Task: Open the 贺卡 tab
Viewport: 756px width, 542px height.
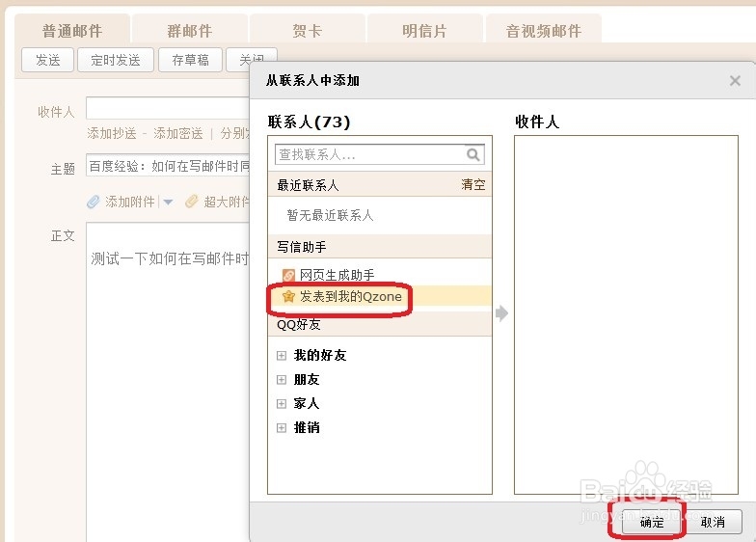Action: (307, 31)
